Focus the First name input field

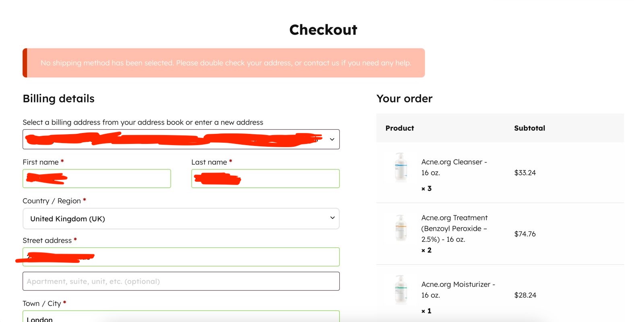(97, 179)
